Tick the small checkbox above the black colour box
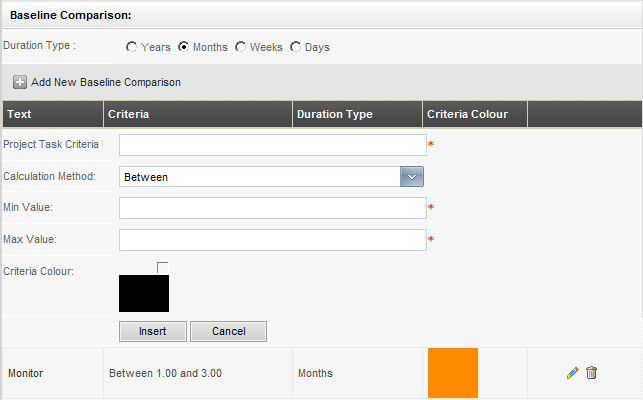This screenshot has height=400, width=643. [x=163, y=266]
